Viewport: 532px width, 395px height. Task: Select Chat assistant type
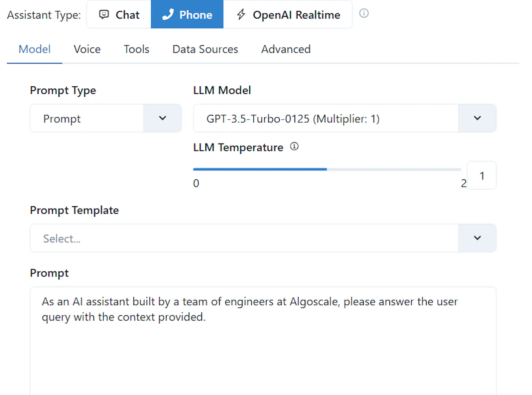click(119, 14)
